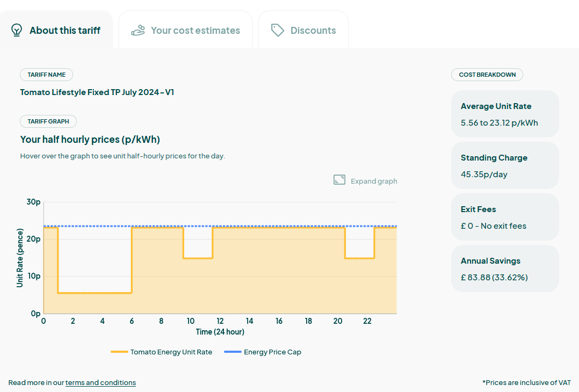Click the dip in the graph near hour 10

pos(198,258)
